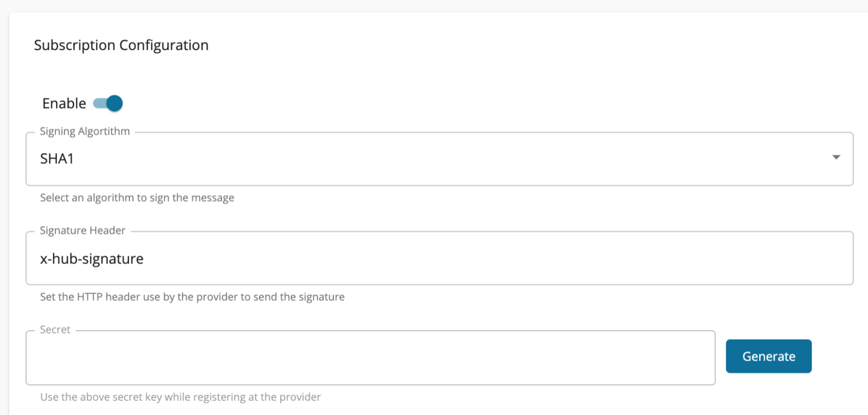Click the Signature Header label
The width and height of the screenshot is (868, 415).
[82, 230]
